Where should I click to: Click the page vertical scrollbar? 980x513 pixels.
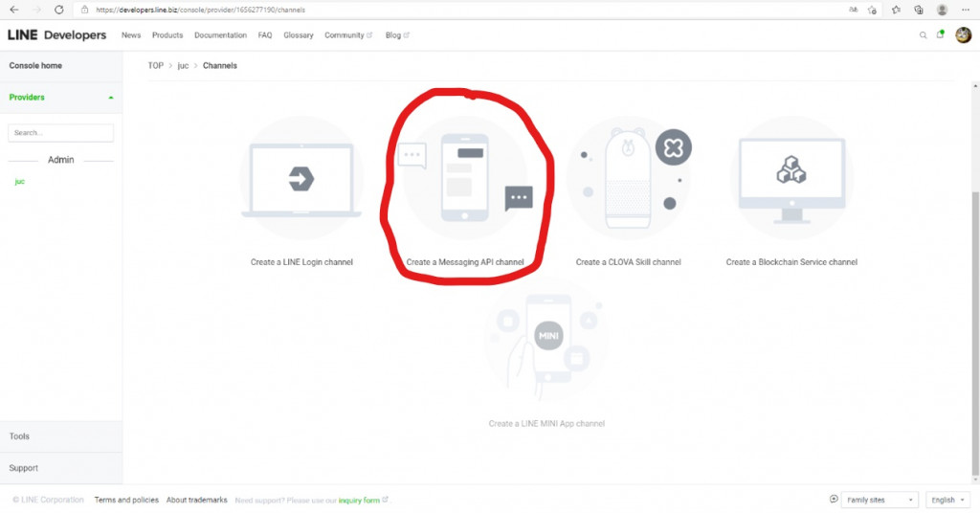point(975,333)
